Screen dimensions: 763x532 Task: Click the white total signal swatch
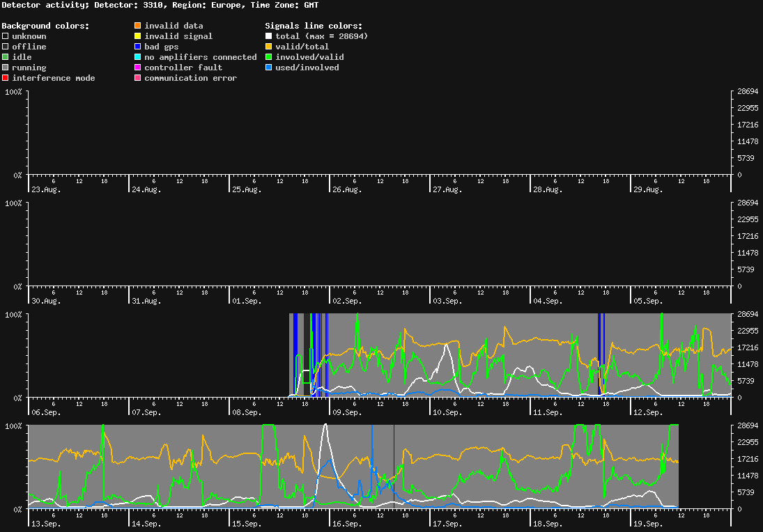tap(268, 36)
